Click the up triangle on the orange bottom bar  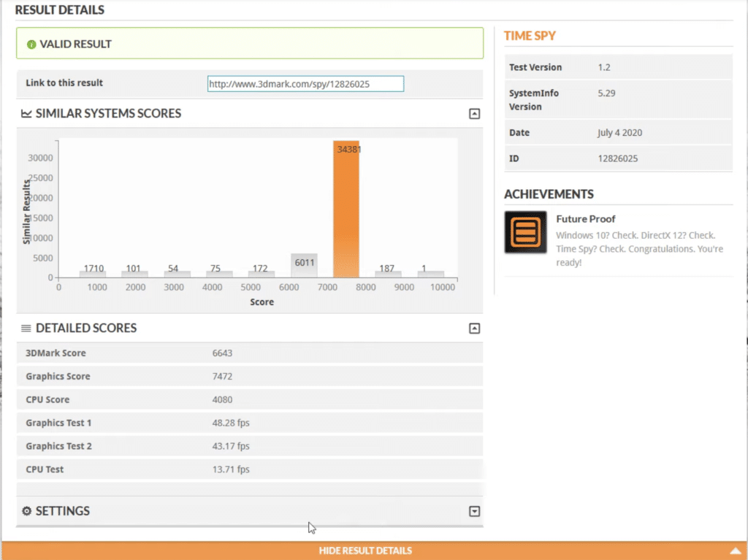735,551
